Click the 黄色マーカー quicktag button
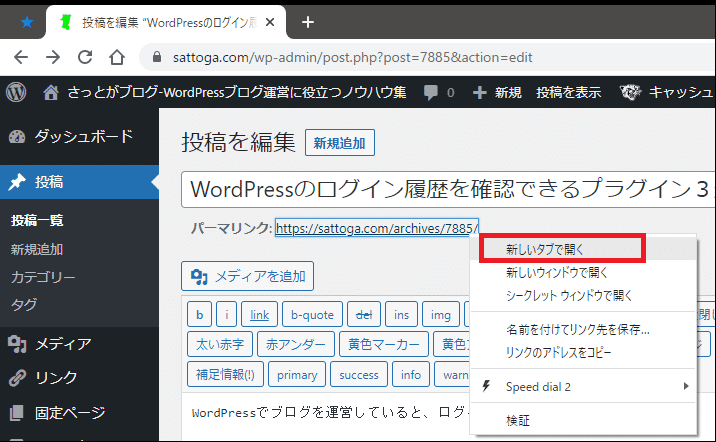This screenshot has width=716, height=442. (x=384, y=344)
